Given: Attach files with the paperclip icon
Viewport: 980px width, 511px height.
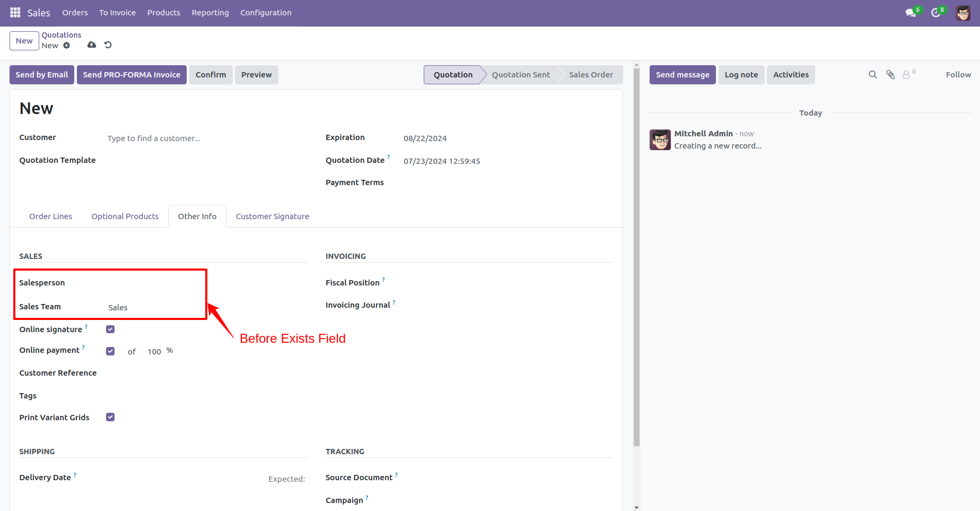Looking at the screenshot, I should (890, 75).
